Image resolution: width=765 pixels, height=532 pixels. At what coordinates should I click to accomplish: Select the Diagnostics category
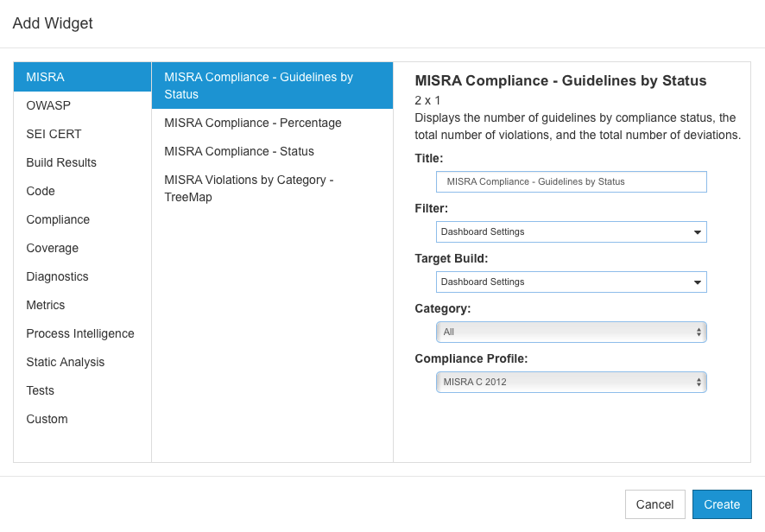pos(82,276)
